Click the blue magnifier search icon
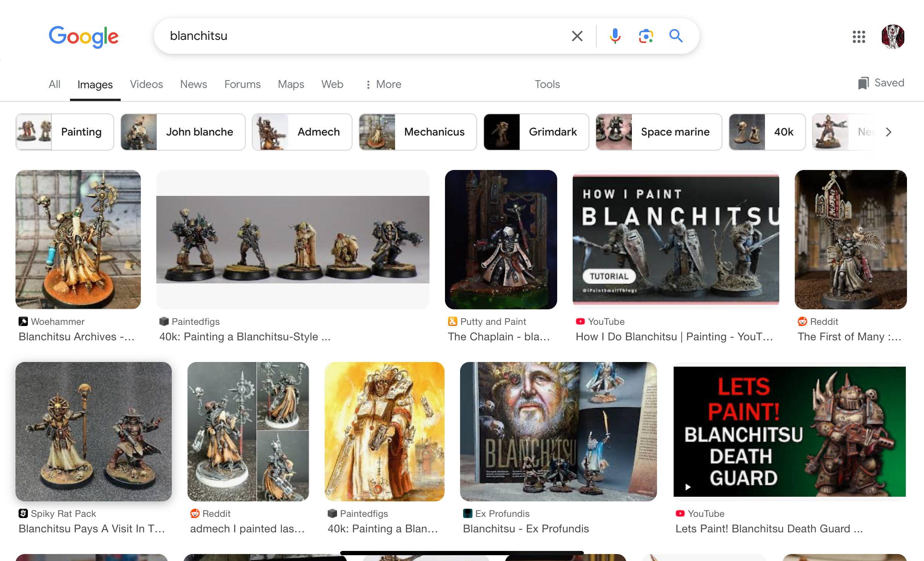The image size is (924, 561). pyautogui.click(x=676, y=36)
